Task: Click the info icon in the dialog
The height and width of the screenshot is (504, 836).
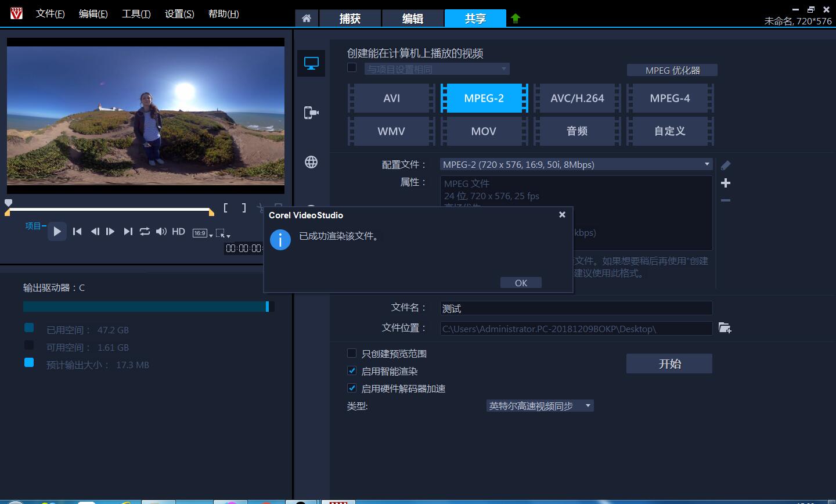Action: (280, 240)
